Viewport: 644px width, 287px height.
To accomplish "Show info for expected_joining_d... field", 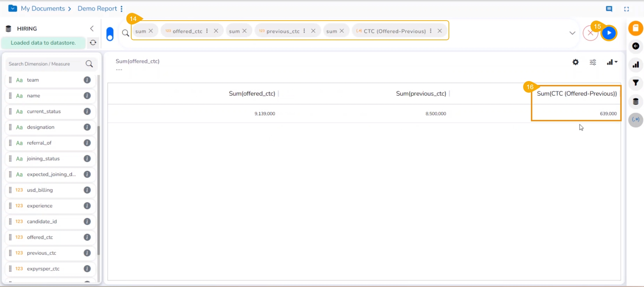I will tap(87, 174).
